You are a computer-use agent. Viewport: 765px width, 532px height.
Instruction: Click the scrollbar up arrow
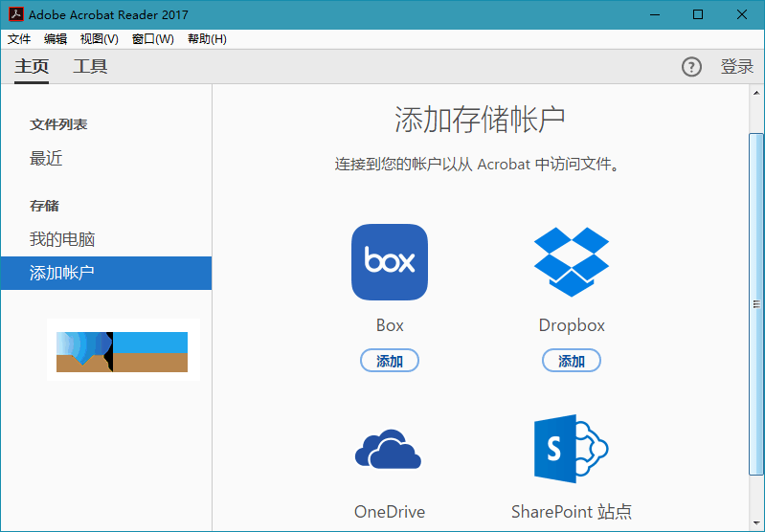click(756, 93)
